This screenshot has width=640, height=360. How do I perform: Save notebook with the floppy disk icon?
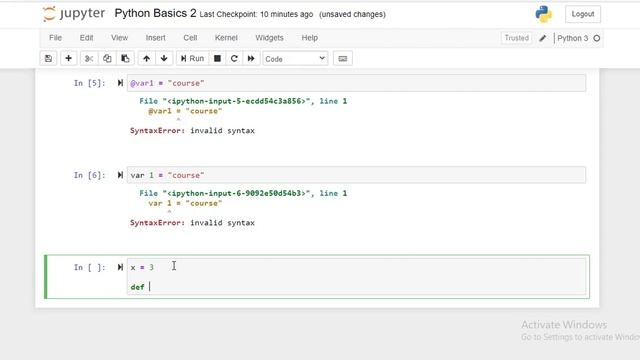48,58
